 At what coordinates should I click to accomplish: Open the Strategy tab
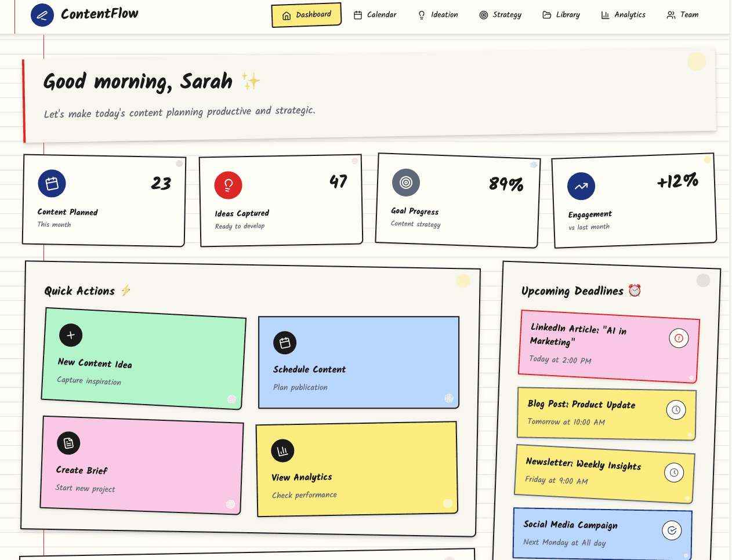pos(501,14)
